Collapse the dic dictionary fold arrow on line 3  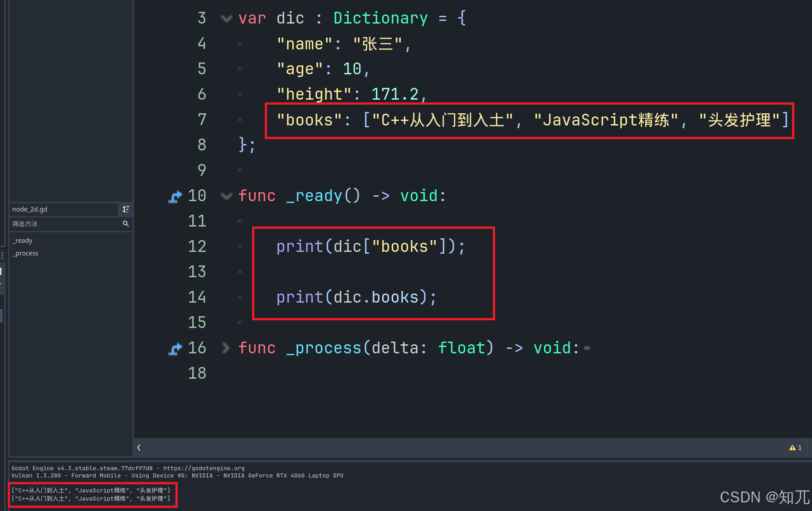226,18
